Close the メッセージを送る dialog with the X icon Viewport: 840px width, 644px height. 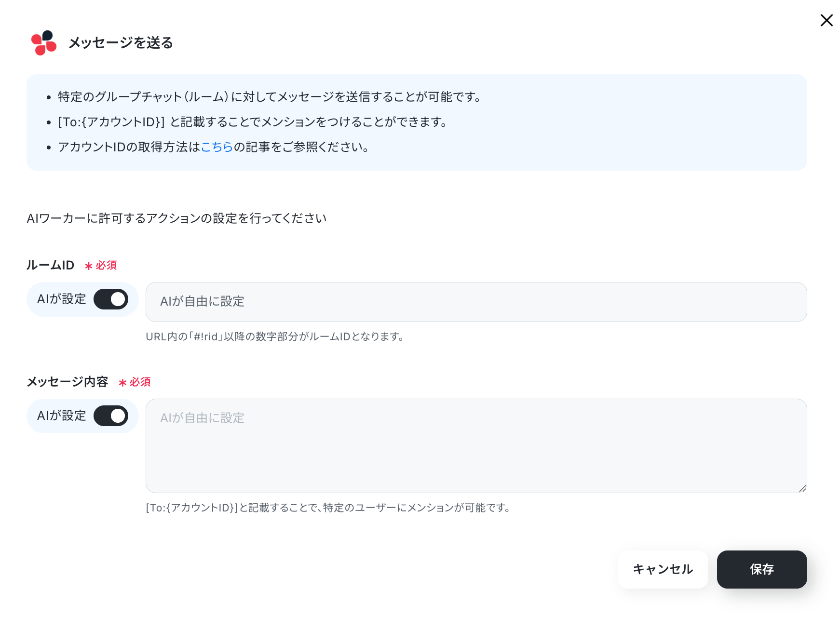[826, 20]
